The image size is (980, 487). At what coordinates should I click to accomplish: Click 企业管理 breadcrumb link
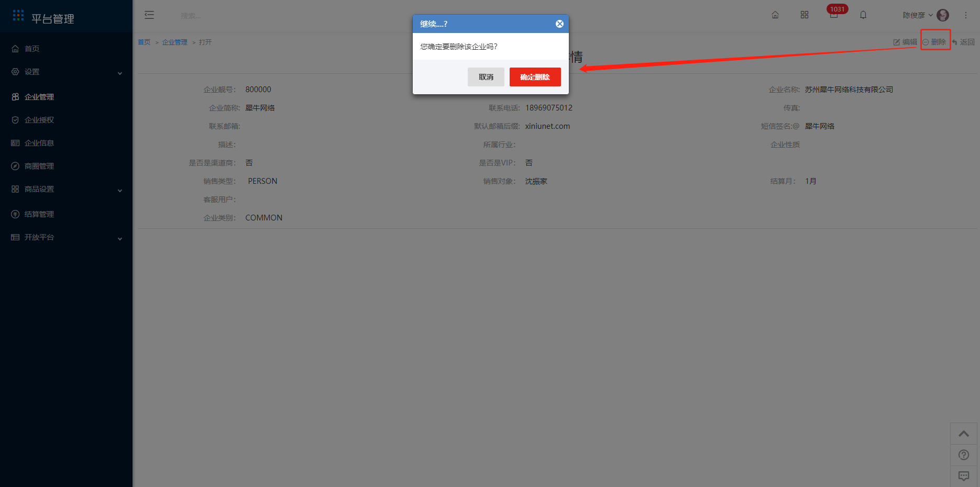point(174,42)
